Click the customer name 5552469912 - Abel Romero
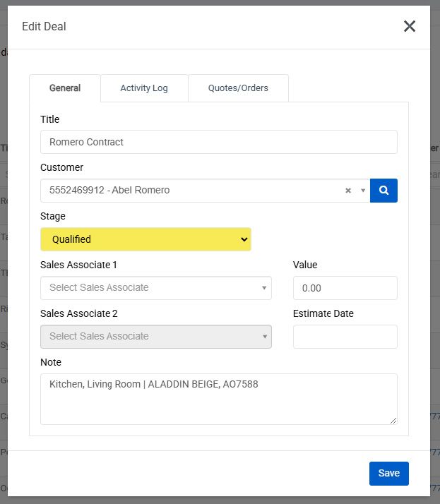This screenshot has height=504, width=440. point(109,191)
